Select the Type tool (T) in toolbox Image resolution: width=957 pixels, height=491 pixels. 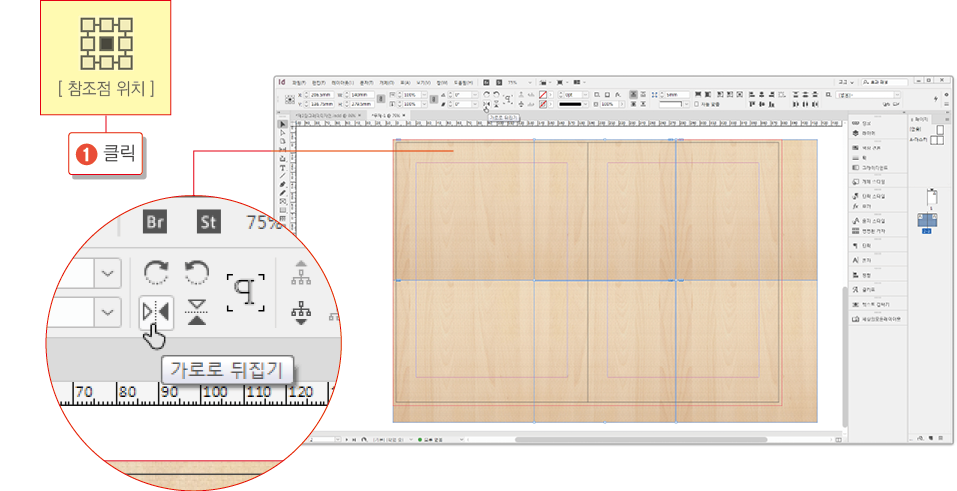(x=283, y=167)
